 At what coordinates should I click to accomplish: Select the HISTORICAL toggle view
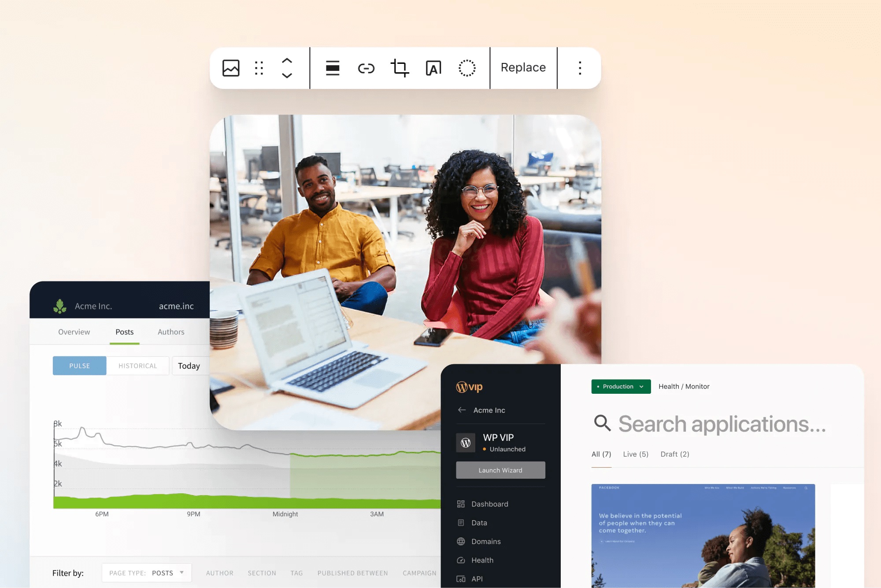[x=137, y=366]
